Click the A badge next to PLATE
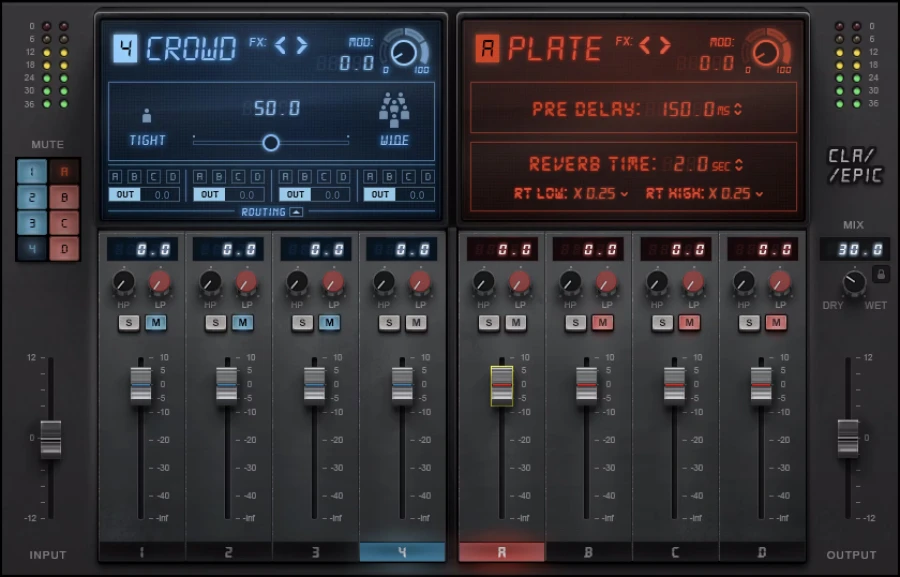This screenshot has height=577, width=900. tap(487, 48)
